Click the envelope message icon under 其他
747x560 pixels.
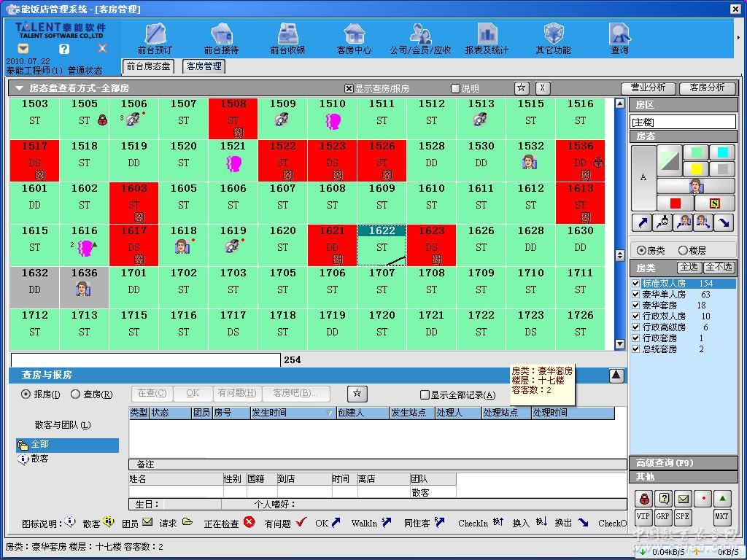pyautogui.click(x=683, y=499)
